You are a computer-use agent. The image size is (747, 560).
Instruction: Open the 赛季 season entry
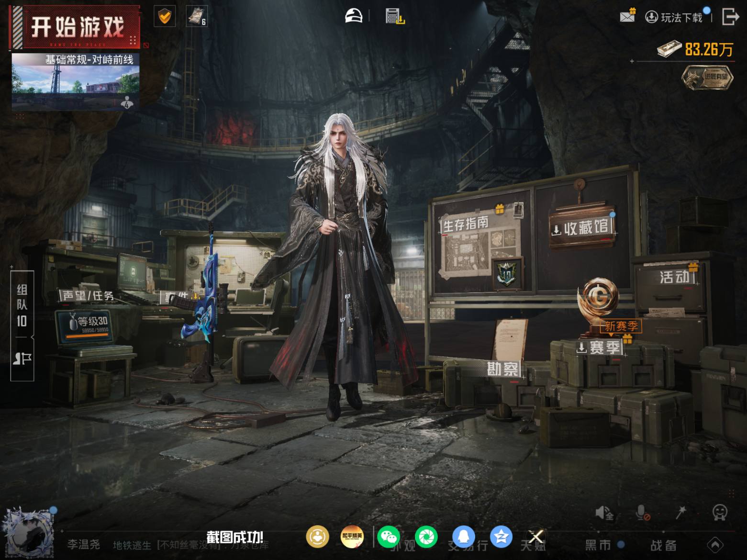[599, 347]
